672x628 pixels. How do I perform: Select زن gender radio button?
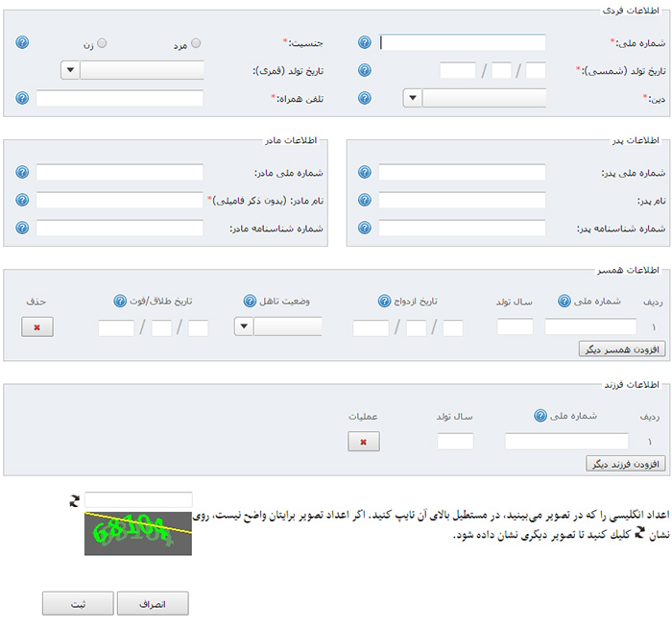point(102,43)
